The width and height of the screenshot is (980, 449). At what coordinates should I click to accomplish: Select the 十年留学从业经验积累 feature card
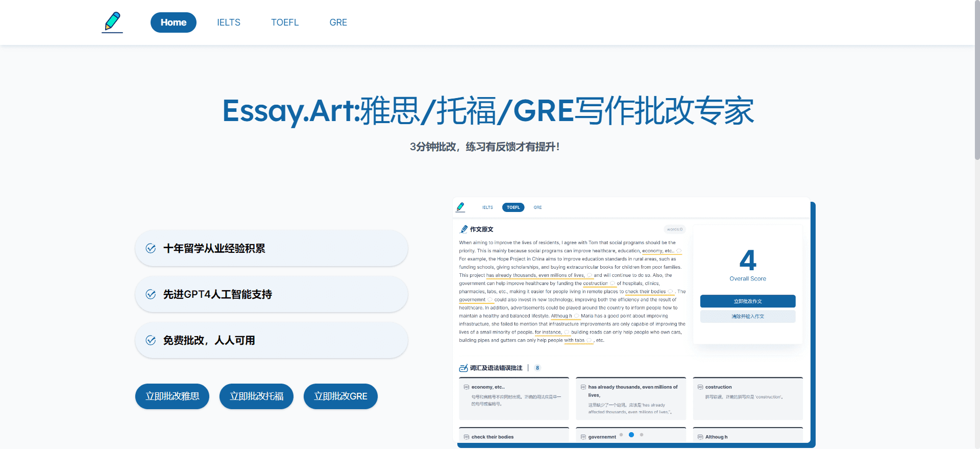pos(272,248)
